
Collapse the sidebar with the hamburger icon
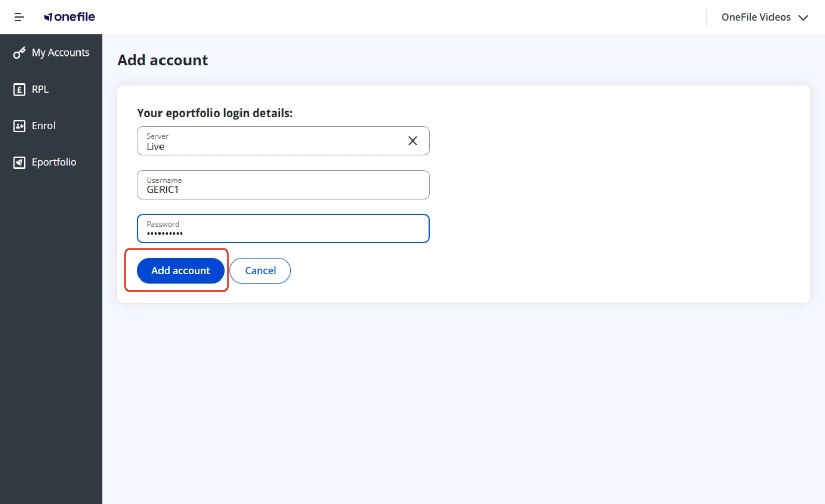(19, 17)
